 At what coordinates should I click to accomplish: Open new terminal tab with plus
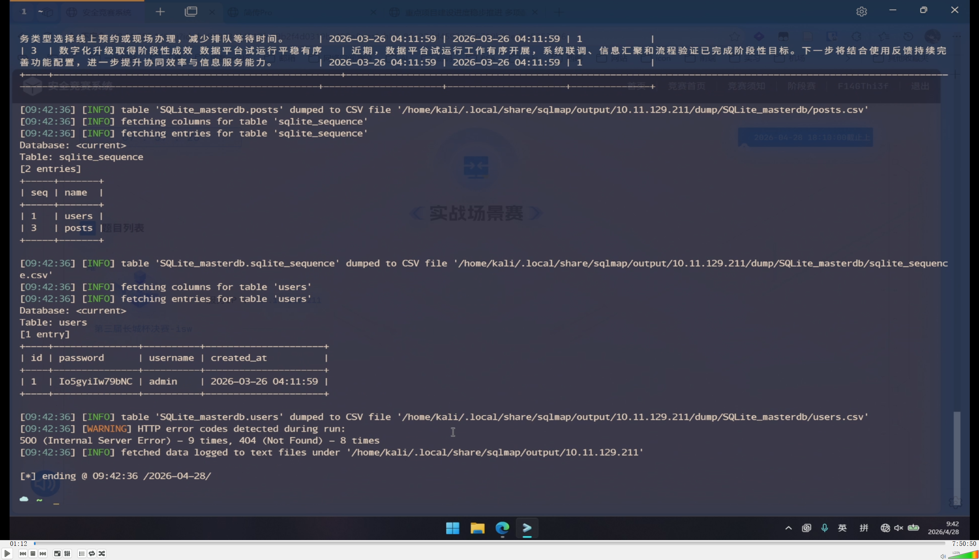pos(160,12)
